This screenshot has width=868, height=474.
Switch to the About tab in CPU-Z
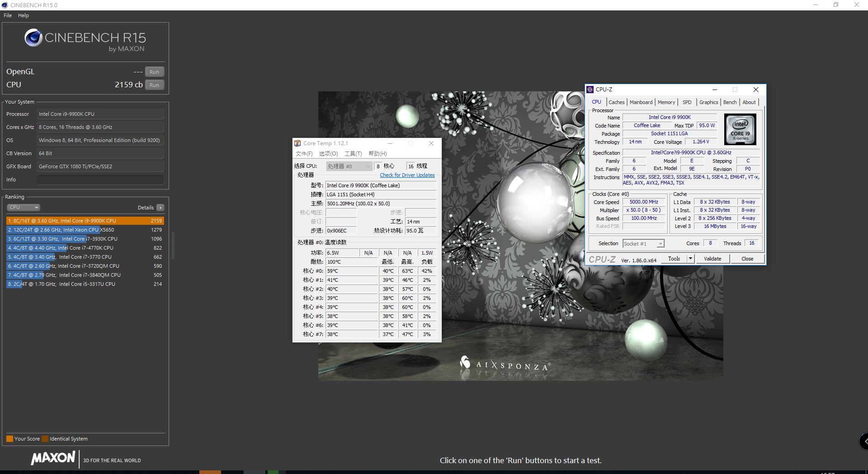pos(749,102)
